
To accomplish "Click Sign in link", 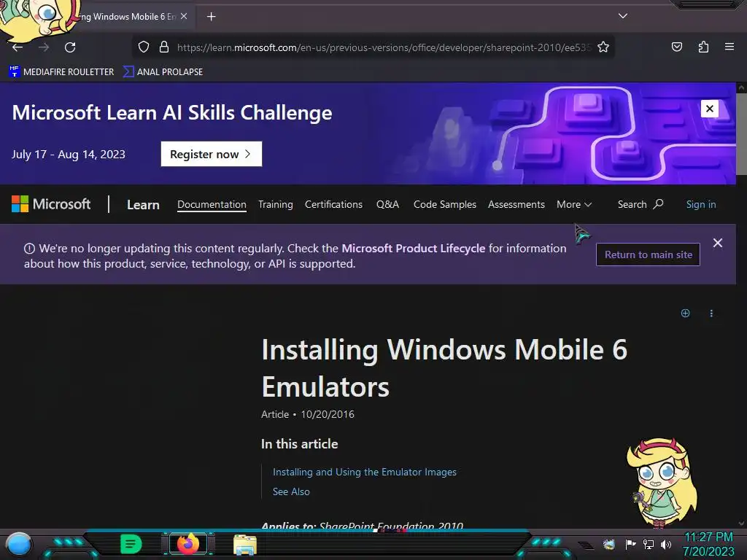I will pos(701,204).
